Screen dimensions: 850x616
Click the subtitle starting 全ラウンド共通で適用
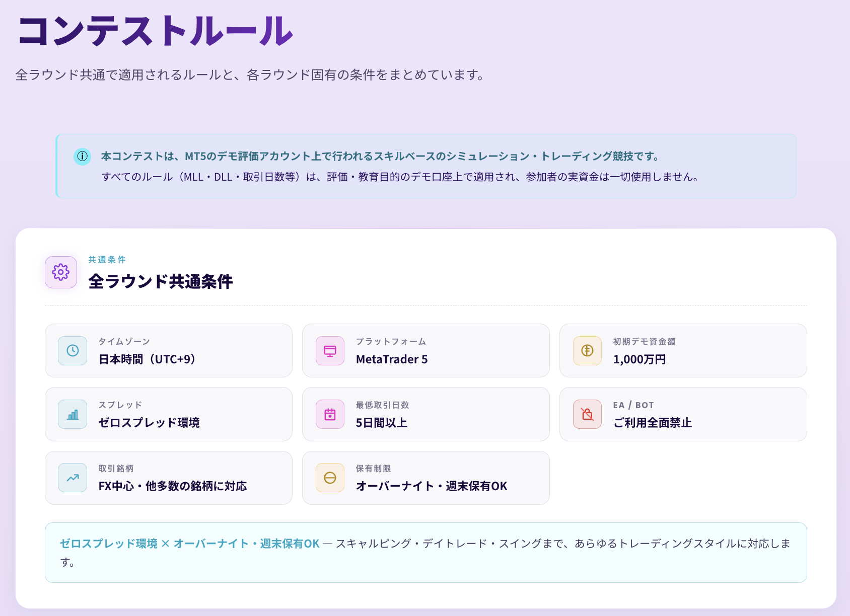250,75
